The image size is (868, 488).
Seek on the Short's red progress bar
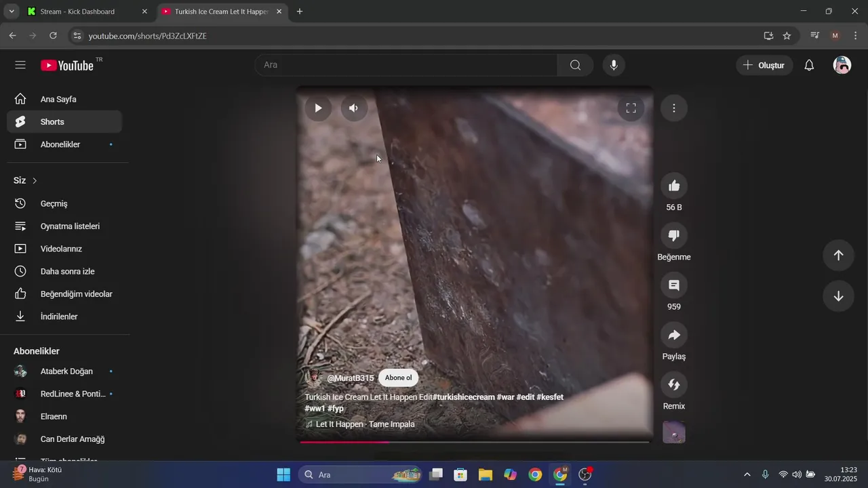(475, 442)
